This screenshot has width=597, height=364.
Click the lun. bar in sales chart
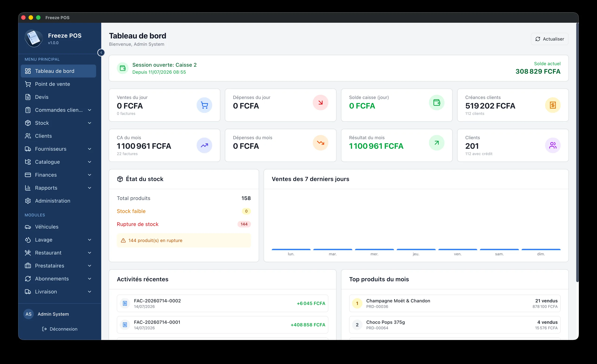[x=291, y=249]
